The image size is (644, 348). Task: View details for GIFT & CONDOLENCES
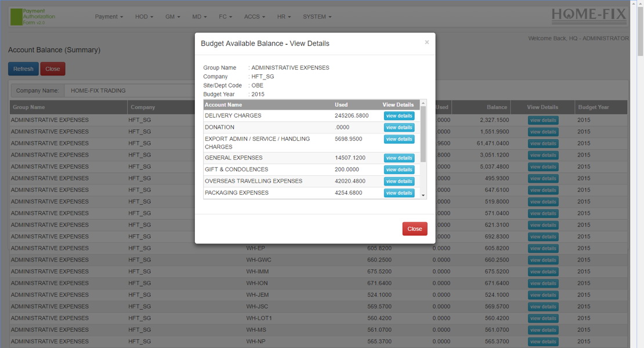399,169
